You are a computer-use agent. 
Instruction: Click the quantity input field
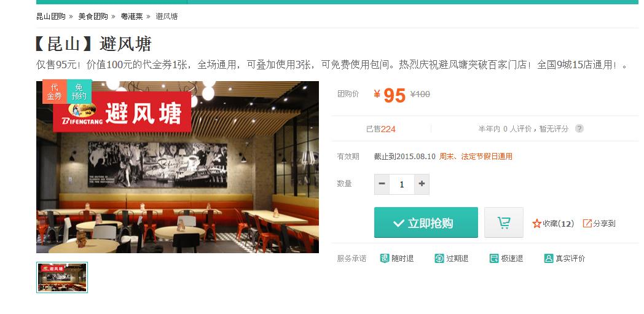coord(402,184)
